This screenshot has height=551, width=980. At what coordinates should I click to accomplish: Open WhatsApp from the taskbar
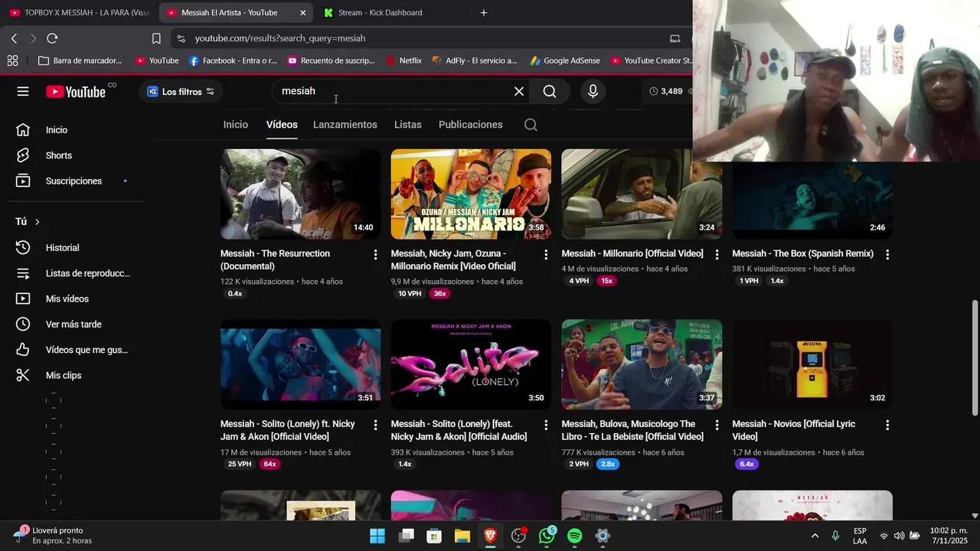point(547,536)
